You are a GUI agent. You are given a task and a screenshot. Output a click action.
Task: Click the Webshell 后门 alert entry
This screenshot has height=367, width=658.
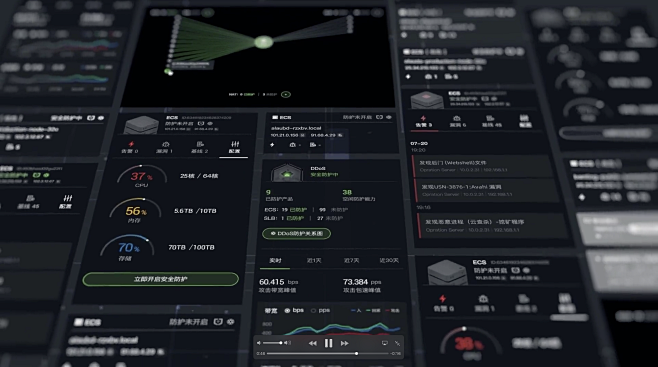pos(483,166)
